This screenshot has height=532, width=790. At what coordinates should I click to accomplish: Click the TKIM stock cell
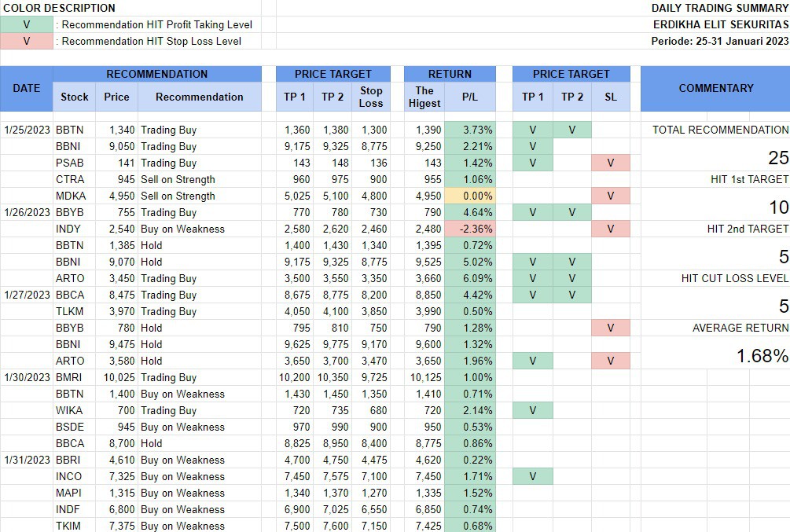(x=69, y=526)
